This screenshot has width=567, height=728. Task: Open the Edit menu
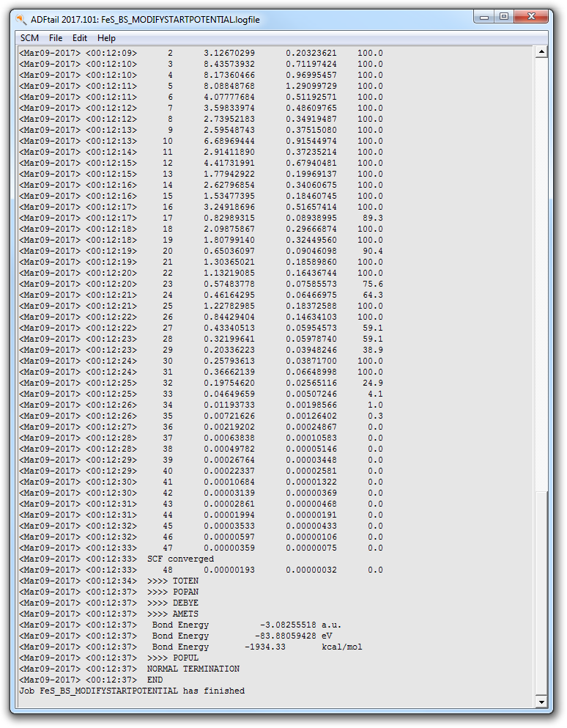coord(80,38)
